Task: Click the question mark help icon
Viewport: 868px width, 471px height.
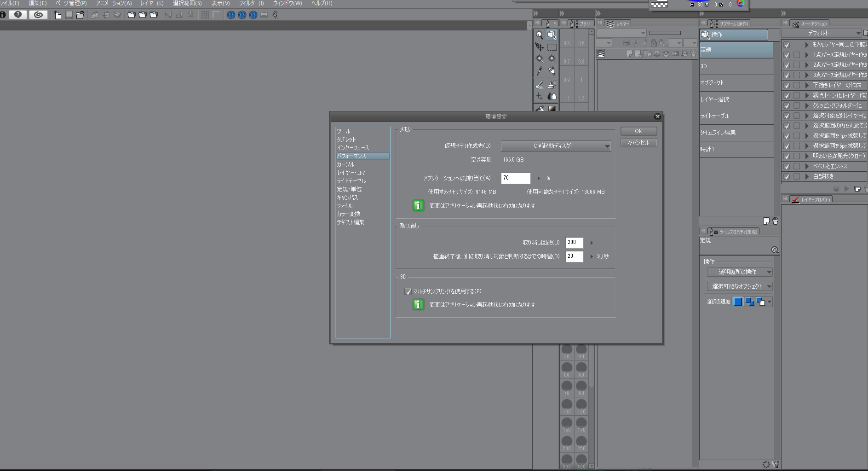Action: point(18,15)
